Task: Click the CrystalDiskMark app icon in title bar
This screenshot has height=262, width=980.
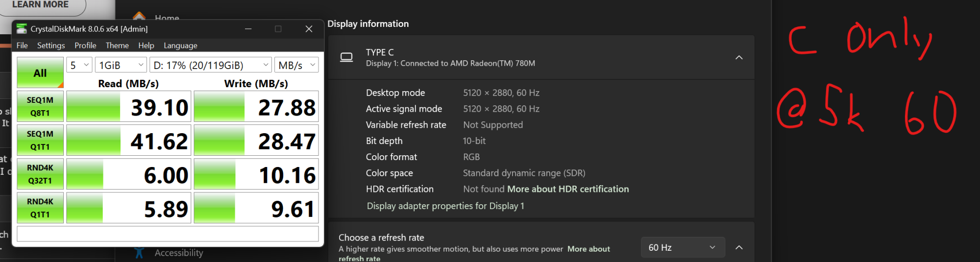Action: click(x=22, y=29)
